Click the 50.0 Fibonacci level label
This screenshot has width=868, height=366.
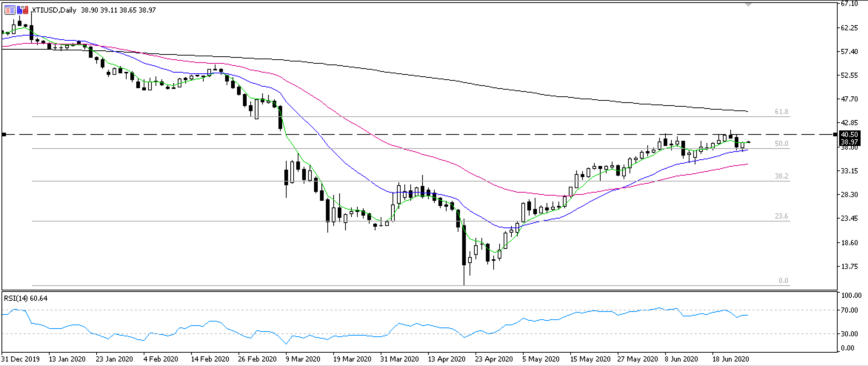point(782,144)
